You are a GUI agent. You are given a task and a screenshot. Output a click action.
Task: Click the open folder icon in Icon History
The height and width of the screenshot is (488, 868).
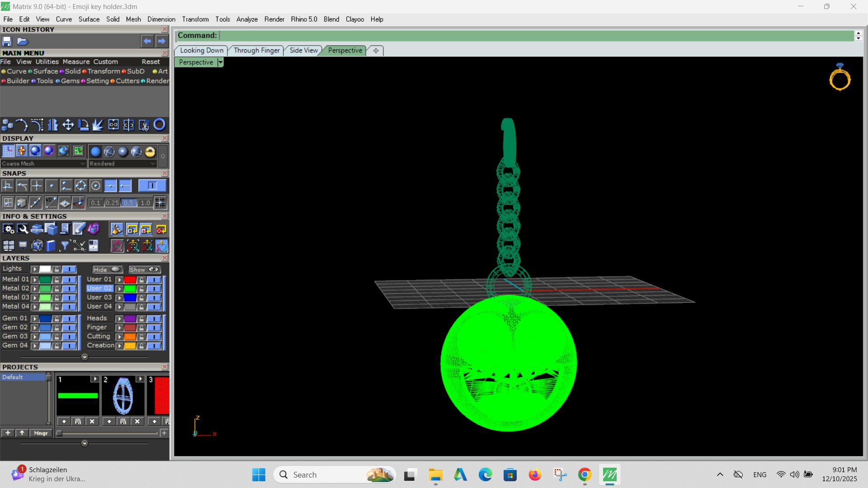(23, 41)
